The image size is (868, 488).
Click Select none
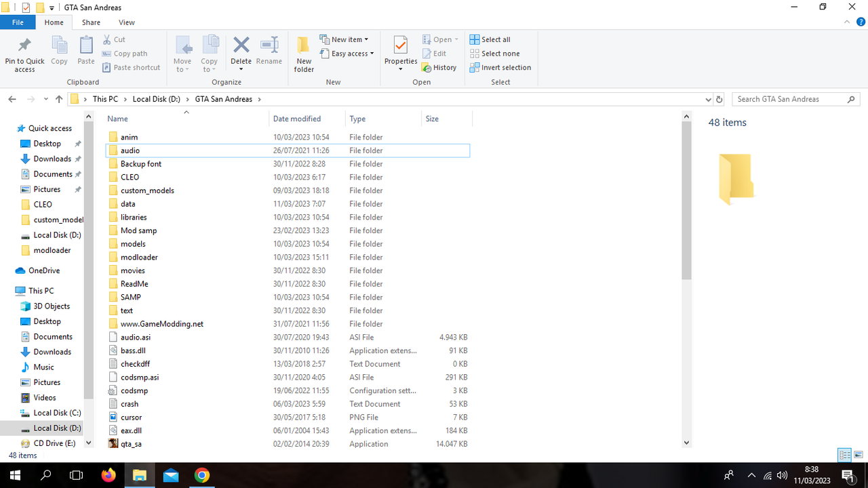tap(494, 54)
